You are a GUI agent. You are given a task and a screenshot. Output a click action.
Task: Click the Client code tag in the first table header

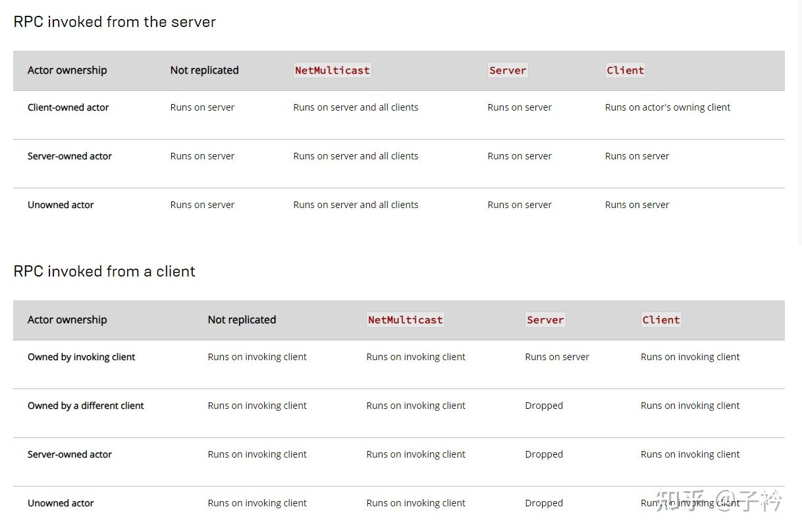point(626,70)
